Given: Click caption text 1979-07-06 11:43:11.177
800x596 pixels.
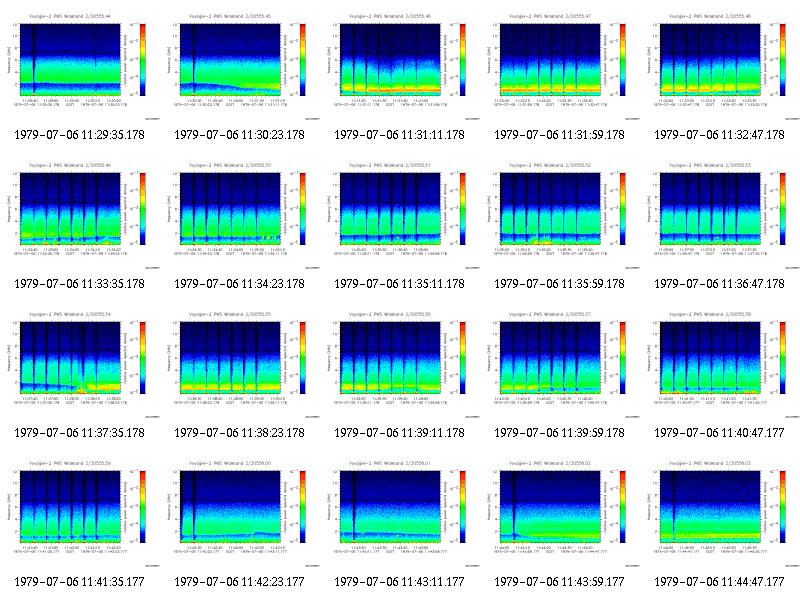Looking at the screenshot, I should pos(400,582).
